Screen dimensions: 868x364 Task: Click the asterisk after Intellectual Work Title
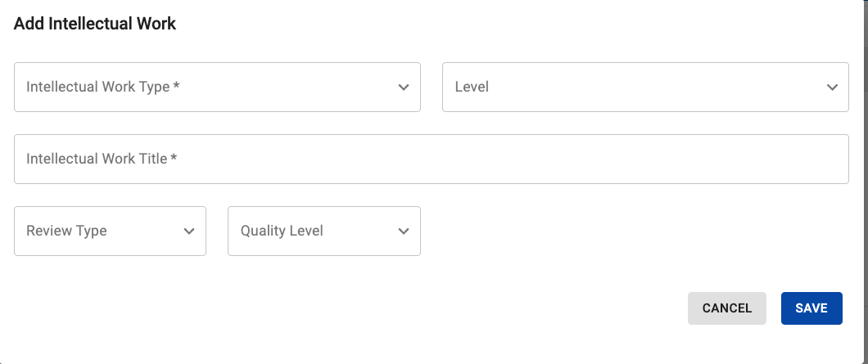(174, 158)
